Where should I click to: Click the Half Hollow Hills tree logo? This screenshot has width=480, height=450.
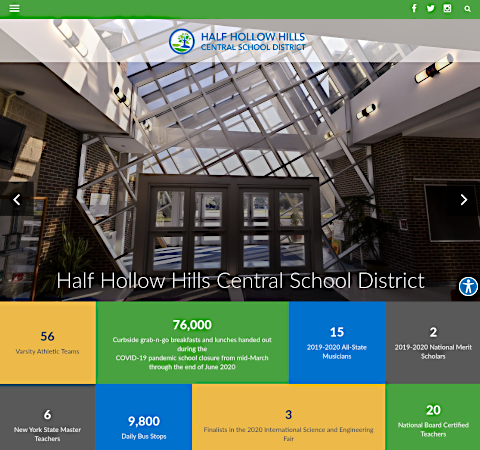click(x=182, y=42)
